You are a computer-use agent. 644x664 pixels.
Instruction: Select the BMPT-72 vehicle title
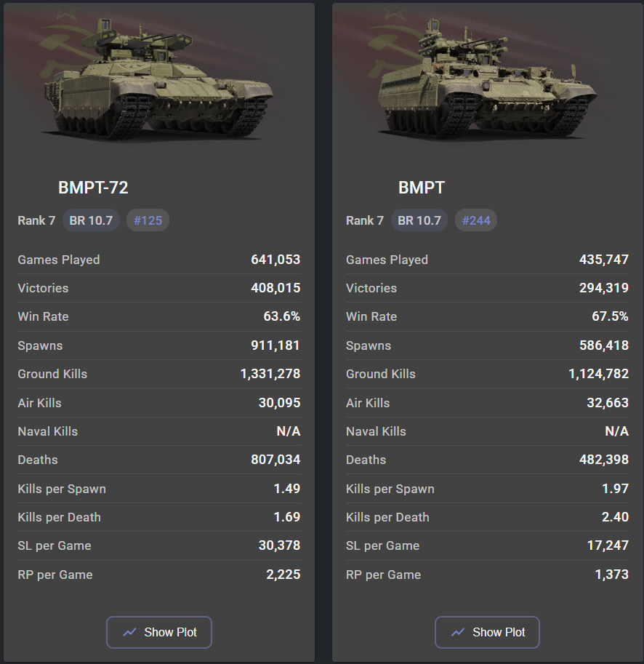pos(93,188)
